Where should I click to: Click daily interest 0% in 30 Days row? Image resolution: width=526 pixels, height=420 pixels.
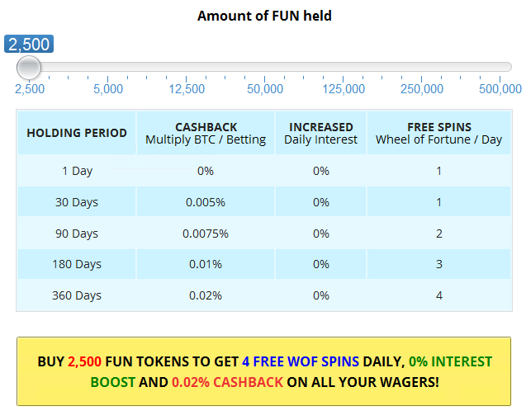320,202
